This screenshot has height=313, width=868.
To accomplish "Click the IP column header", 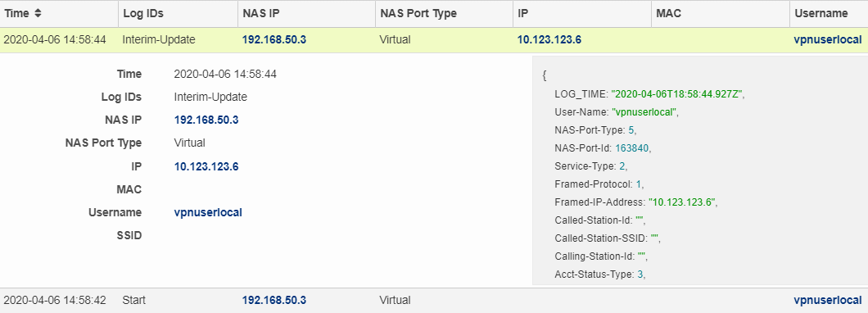I will tap(581, 13).
